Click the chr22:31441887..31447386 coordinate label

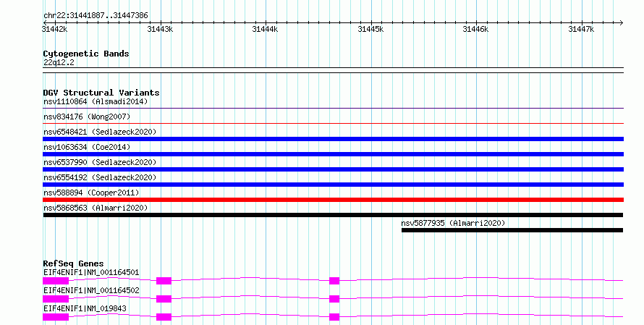[96, 16]
